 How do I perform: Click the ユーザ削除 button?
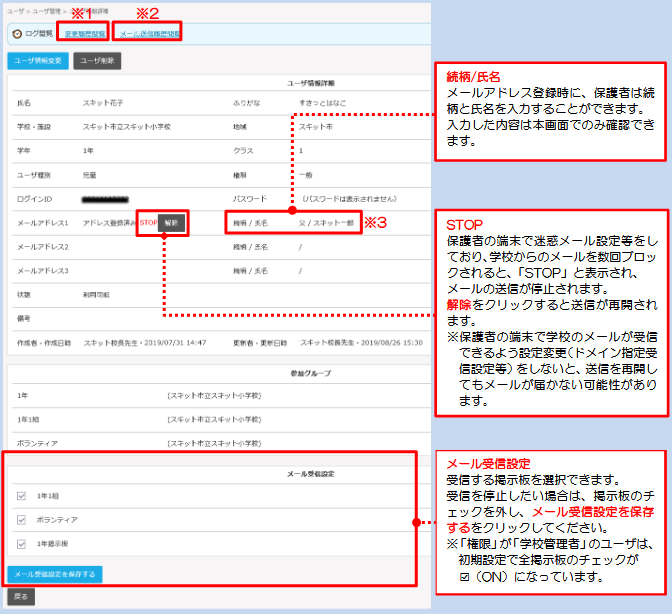(x=97, y=61)
